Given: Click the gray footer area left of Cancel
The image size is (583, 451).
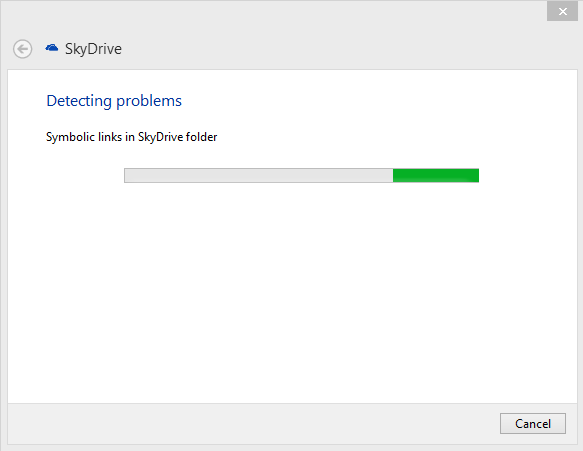Looking at the screenshot, I should (253, 423).
